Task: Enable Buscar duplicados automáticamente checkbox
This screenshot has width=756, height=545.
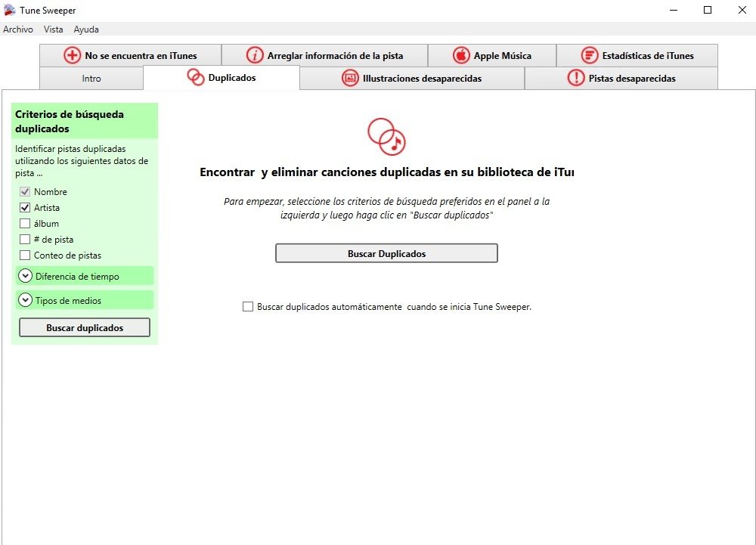Action: click(248, 307)
